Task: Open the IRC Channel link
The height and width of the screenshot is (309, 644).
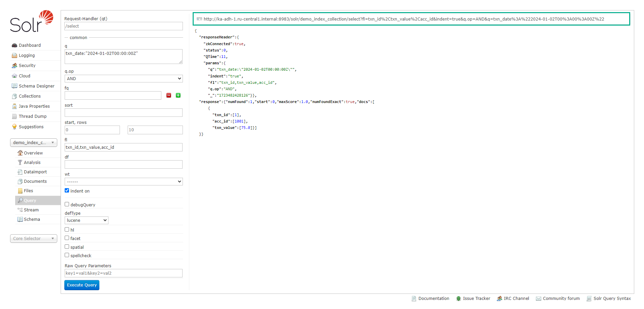Action: (516, 299)
